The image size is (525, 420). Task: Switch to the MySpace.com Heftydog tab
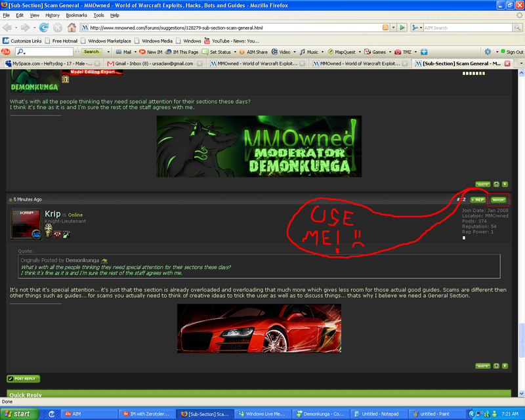click(x=52, y=63)
